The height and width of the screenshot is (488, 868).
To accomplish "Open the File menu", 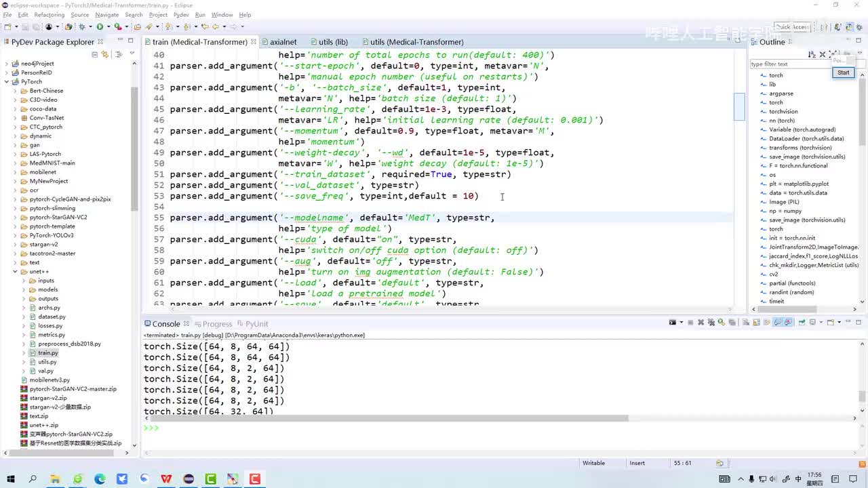I will click(x=7, y=14).
